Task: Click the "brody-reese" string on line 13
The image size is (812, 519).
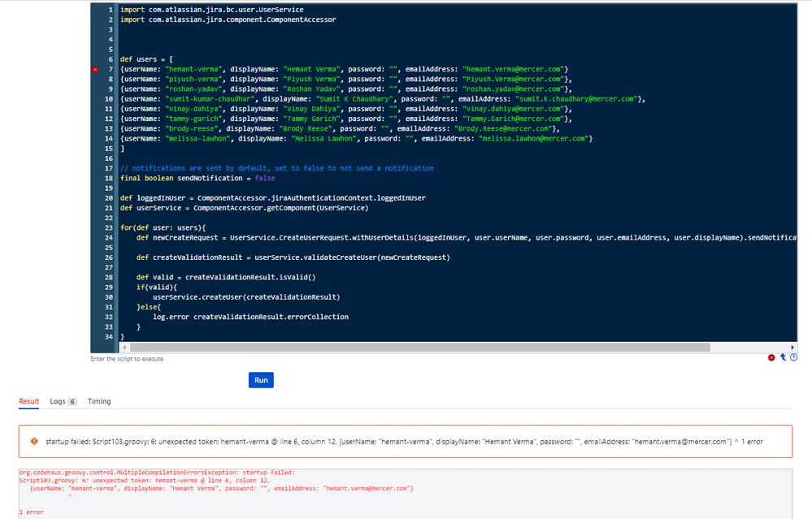Action: [192, 128]
